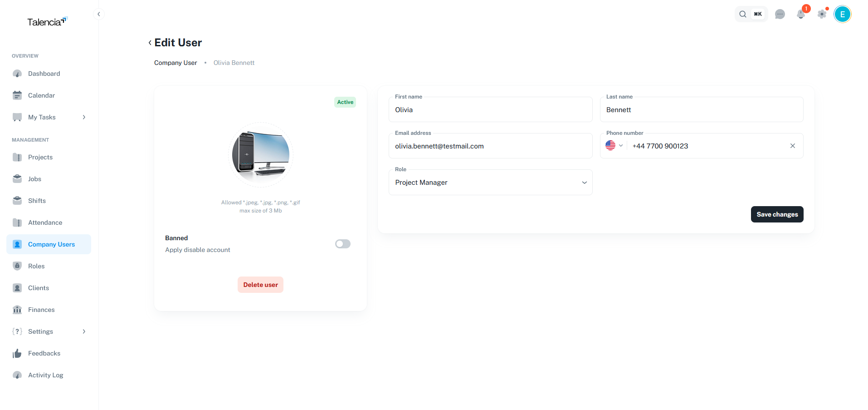Click the search magnifier icon

pos(742,14)
